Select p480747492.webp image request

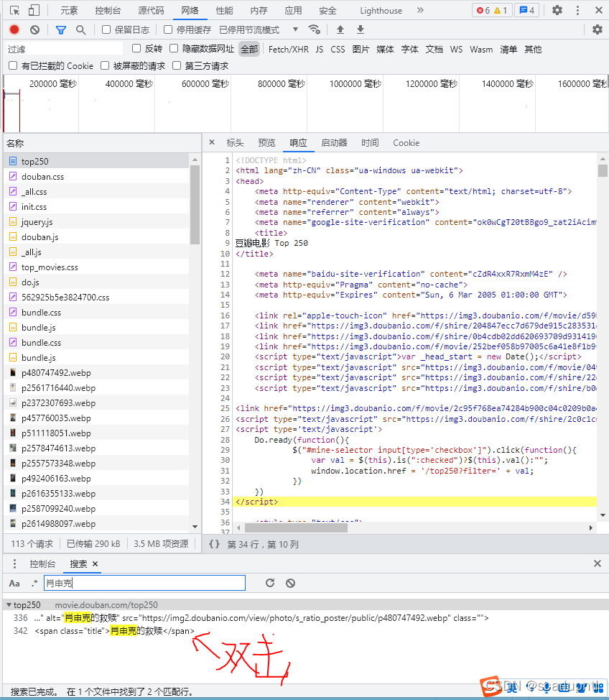pyautogui.click(x=96, y=373)
